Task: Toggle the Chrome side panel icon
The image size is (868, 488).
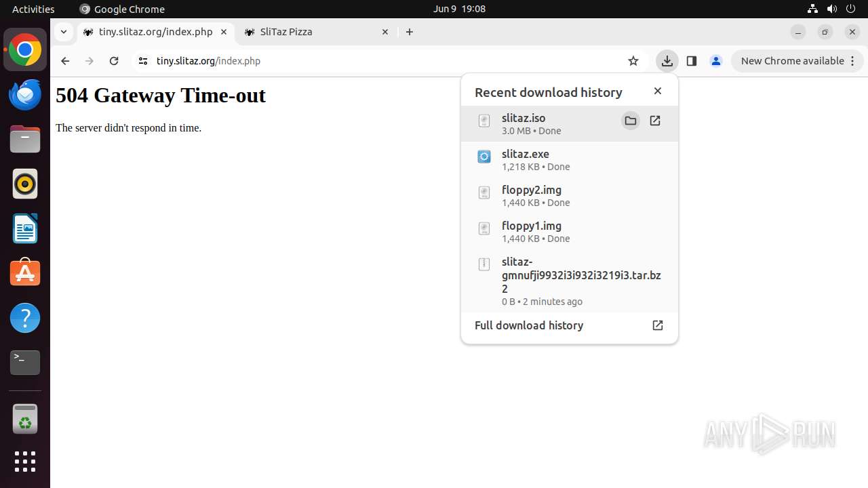Action: coord(692,61)
